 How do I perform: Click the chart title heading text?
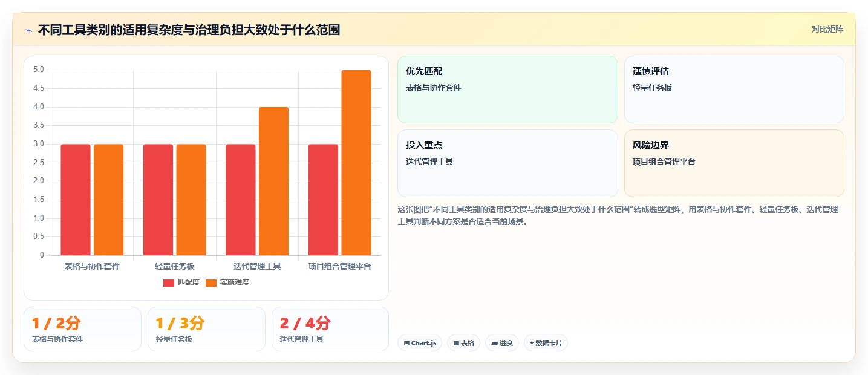pos(189,30)
